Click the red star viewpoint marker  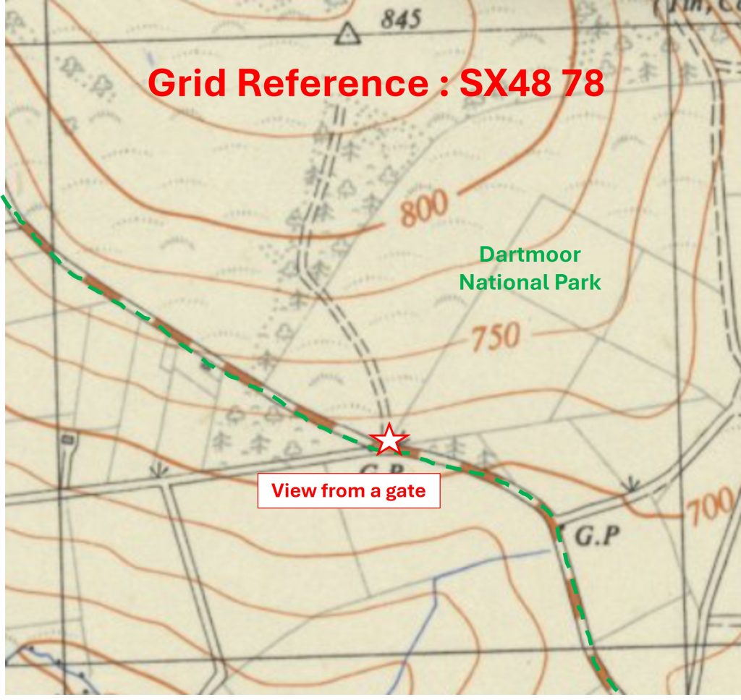[389, 439]
